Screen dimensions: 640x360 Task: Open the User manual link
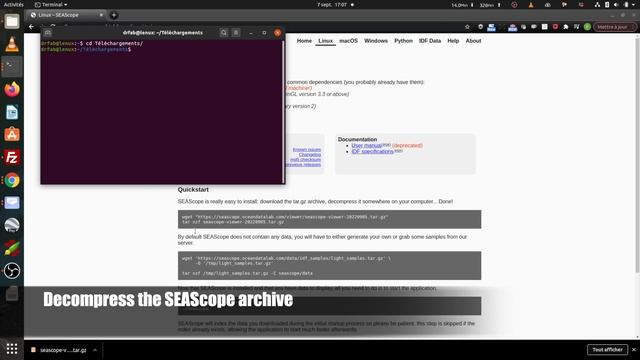point(367,145)
